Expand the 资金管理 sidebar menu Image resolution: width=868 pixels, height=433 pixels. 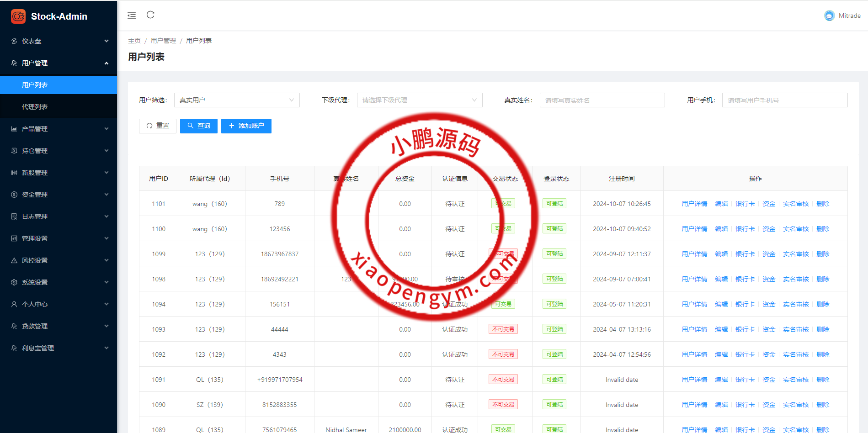tap(59, 195)
